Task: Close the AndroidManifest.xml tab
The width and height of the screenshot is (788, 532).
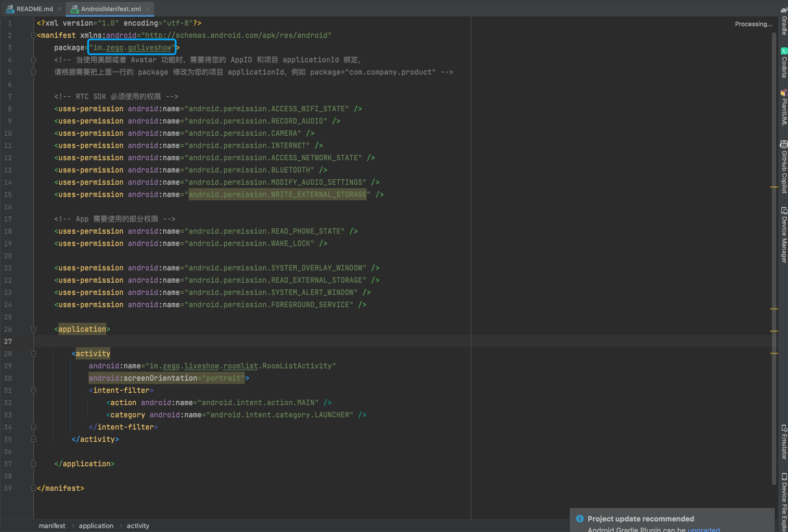Action: 147,9
